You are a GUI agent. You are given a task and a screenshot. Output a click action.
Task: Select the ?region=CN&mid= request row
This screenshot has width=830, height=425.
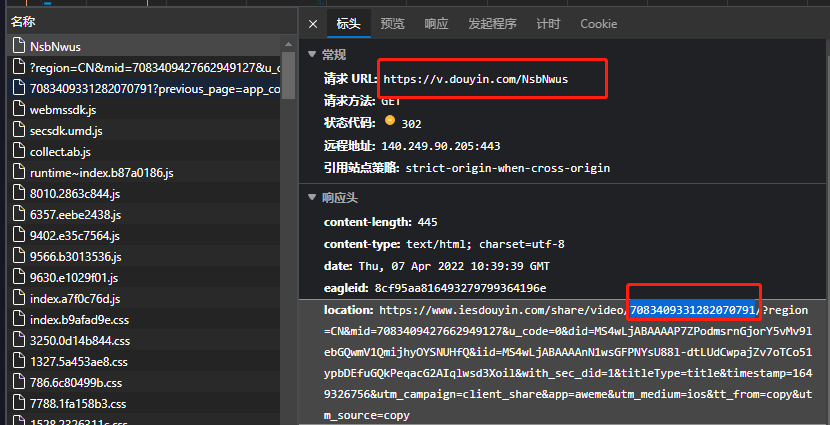pyautogui.click(x=144, y=67)
